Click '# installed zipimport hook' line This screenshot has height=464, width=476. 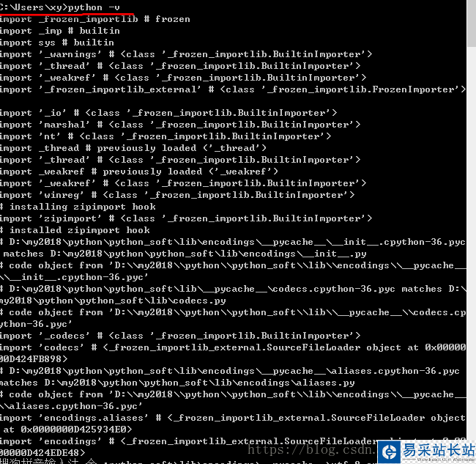(x=75, y=230)
